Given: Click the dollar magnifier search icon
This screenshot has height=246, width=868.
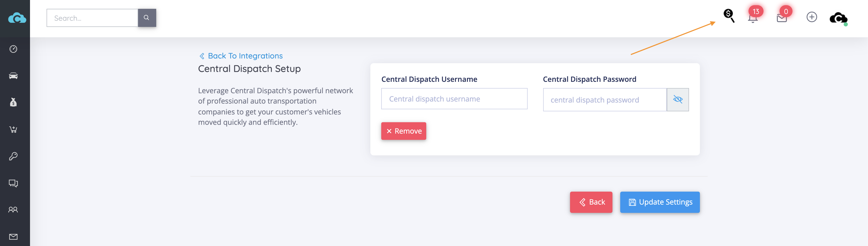Looking at the screenshot, I should pyautogui.click(x=729, y=16).
